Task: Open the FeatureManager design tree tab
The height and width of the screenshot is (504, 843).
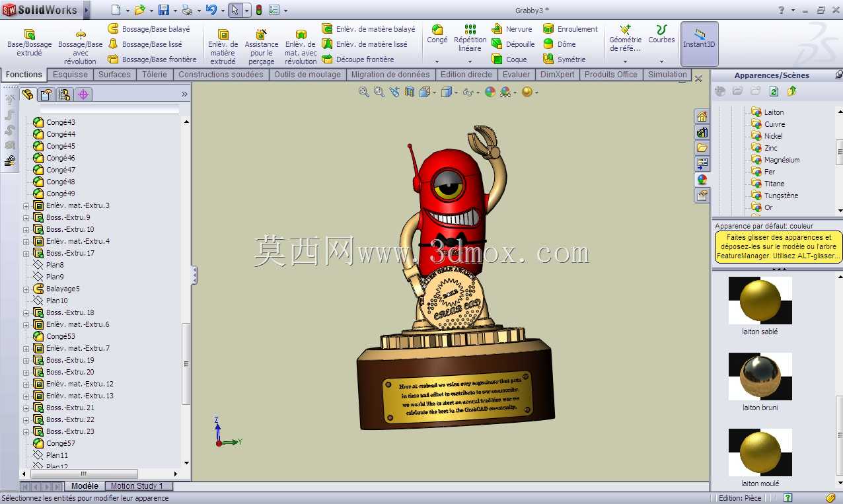Action: (28, 94)
